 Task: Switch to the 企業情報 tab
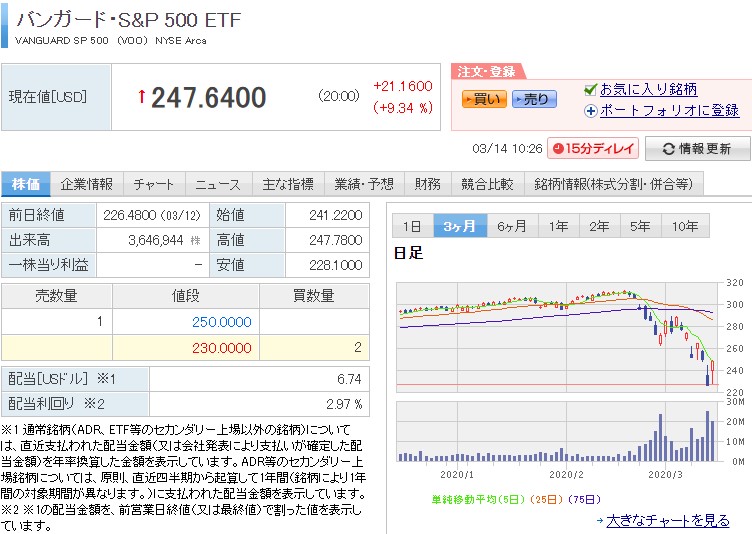pyautogui.click(x=87, y=184)
